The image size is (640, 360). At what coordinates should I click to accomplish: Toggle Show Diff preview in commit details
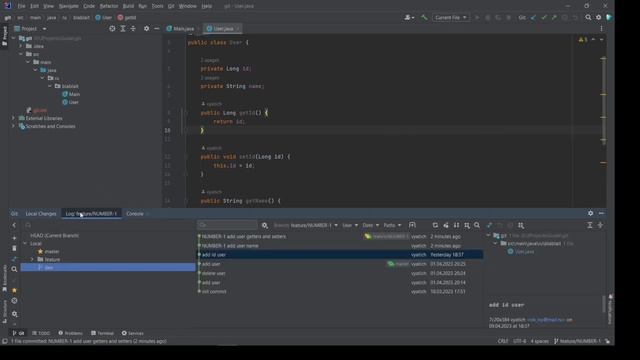point(489,225)
